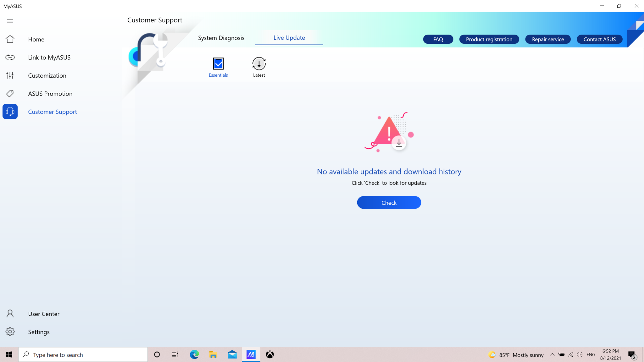Open Task View from taskbar

175,354
